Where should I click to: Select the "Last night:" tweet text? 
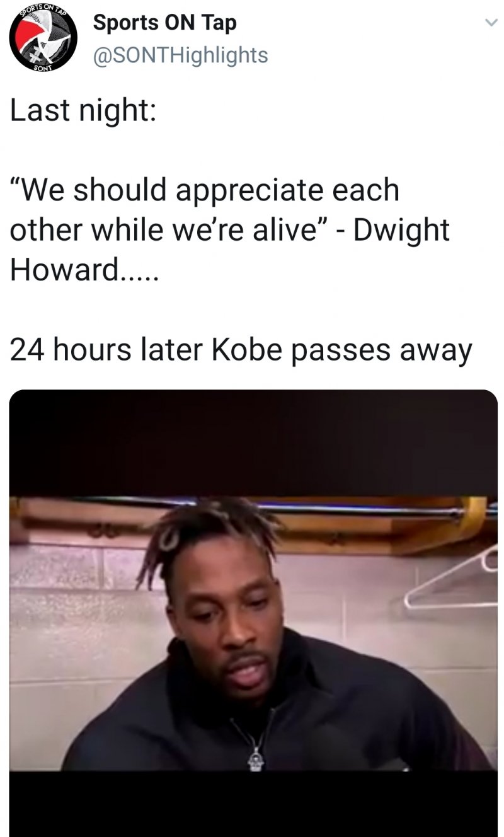pos(83,110)
